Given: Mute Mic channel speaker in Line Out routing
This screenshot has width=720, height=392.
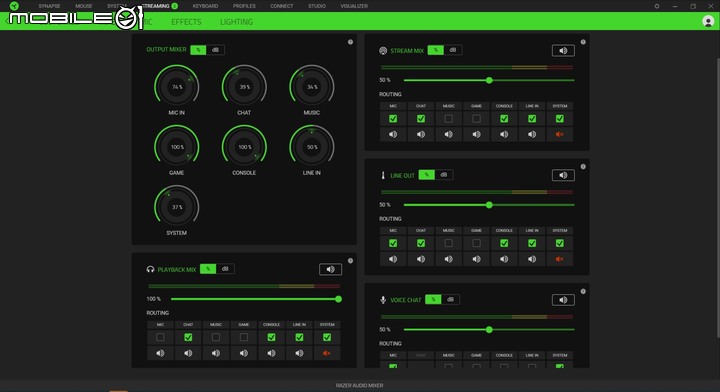Looking at the screenshot, I should (x=393, y=259).
